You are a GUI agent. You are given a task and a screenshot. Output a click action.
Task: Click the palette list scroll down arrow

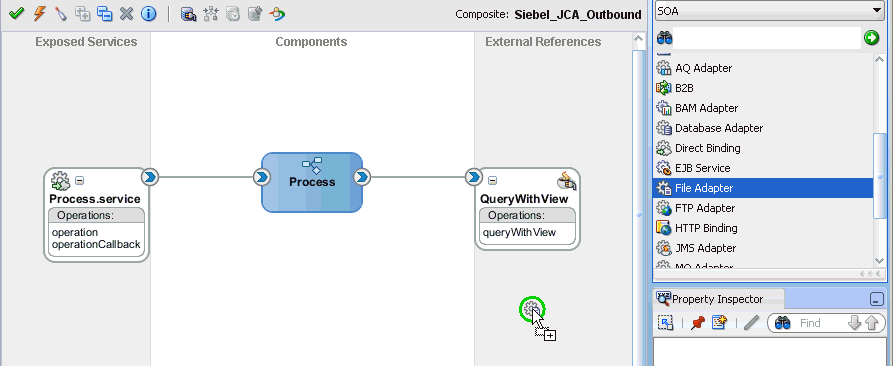(880, 260)
